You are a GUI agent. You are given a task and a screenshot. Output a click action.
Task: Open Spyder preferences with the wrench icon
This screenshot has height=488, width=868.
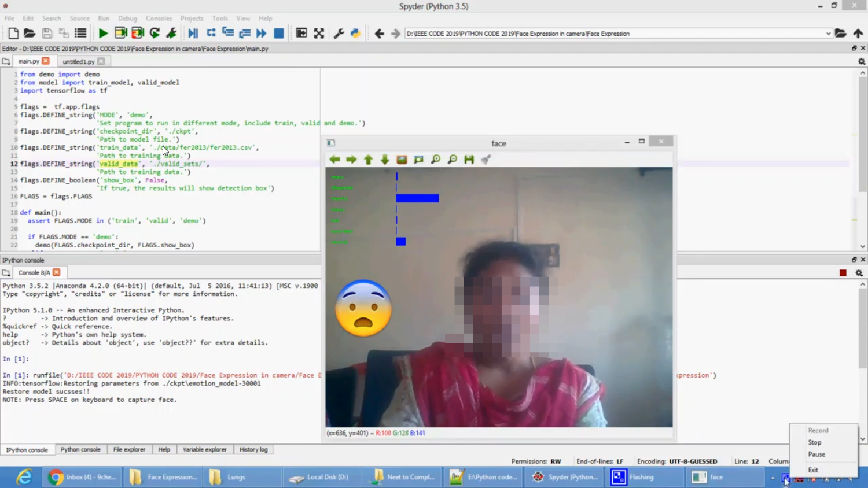(339, 33)
